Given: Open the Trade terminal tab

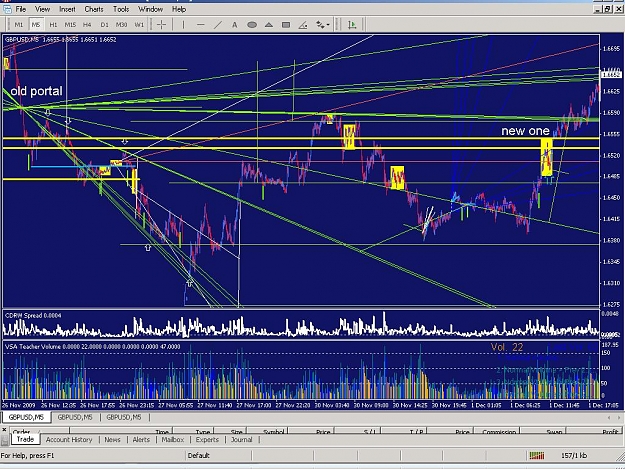Looking at the screenshot, I should pos(25,439).
